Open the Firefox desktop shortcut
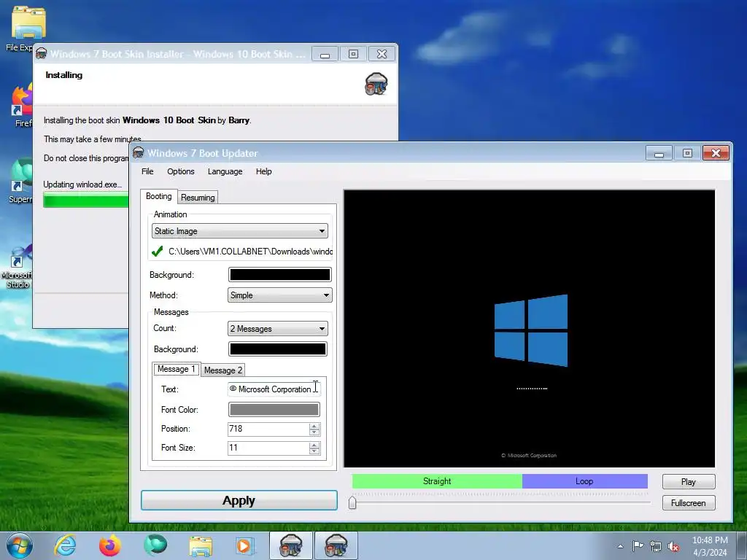747x560 pixels. click(22, 106)
